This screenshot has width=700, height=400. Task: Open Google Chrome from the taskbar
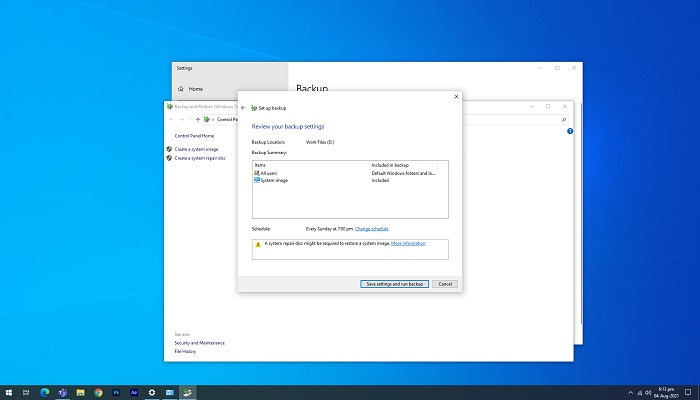(98, 392)
